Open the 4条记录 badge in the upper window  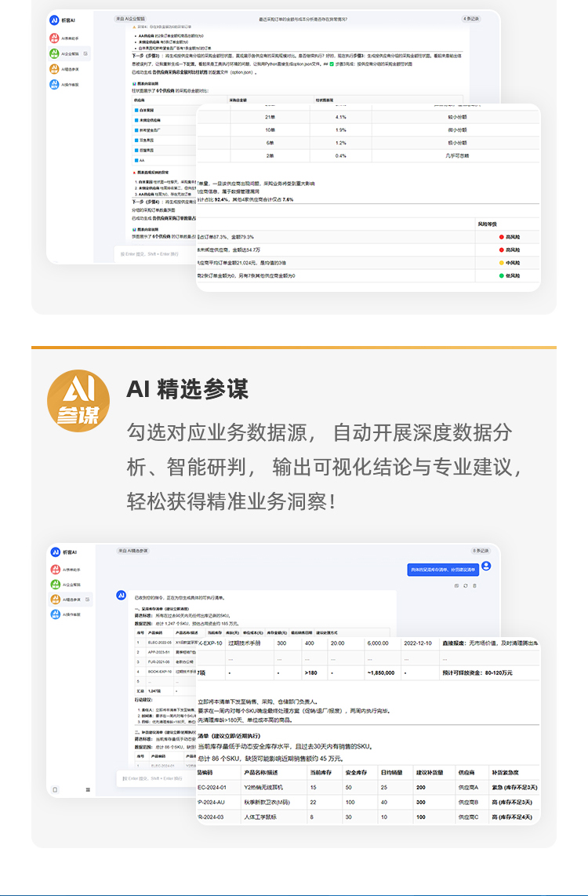tap(471, 19)
